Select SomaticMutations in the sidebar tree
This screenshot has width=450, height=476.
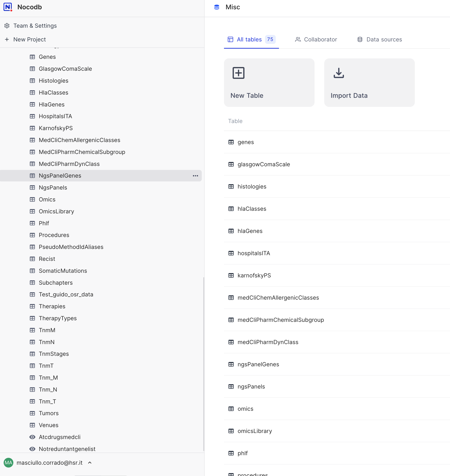(x=63, y=271)
